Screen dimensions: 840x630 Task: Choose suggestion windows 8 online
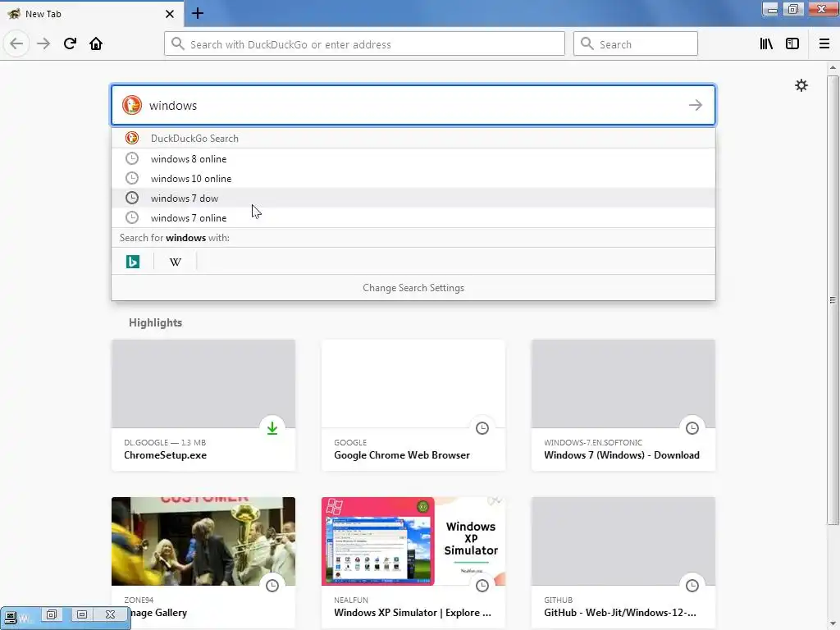click(413, 158)
